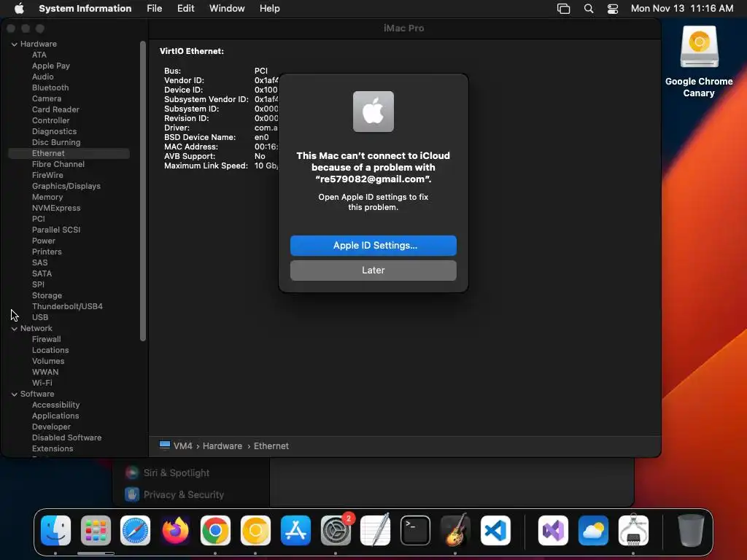Screen dimensions: 747x560
Task: Open System Information dock icon
Action: tap(633, 530)
